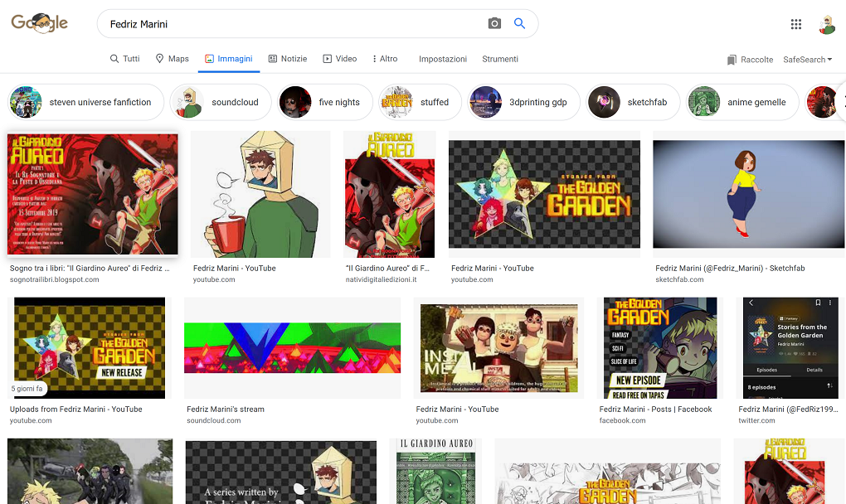Switch to the Maps tab
The width and height of the screenshot is (846, 504).
172,59
